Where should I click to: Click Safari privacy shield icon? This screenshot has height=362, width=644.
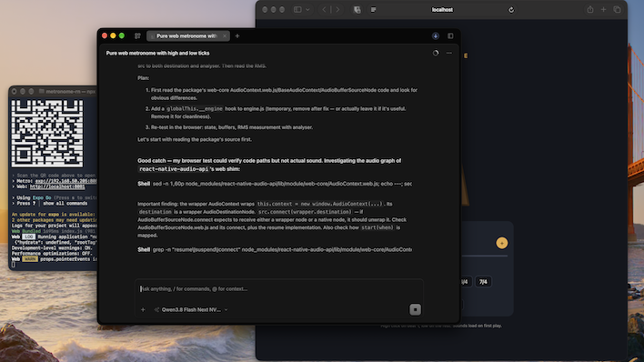tap(357, 10)
